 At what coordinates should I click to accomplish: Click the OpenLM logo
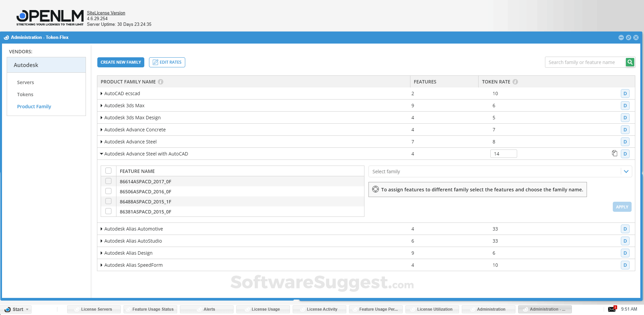click(50, 18)
